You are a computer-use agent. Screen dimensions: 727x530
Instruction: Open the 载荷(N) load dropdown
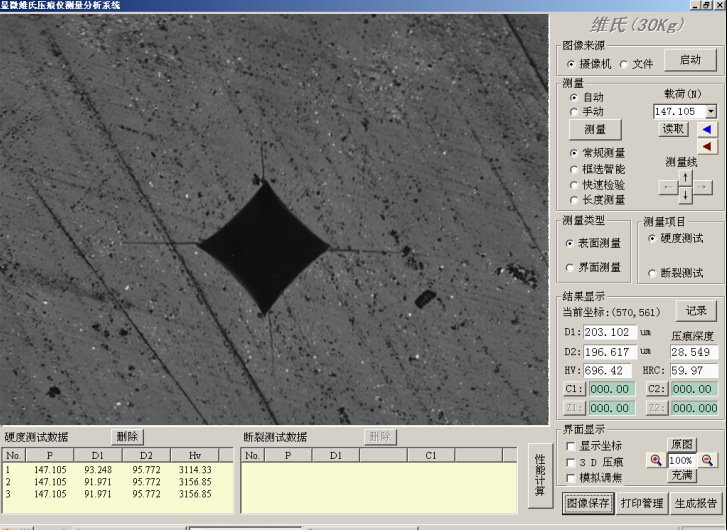[710, 112]
